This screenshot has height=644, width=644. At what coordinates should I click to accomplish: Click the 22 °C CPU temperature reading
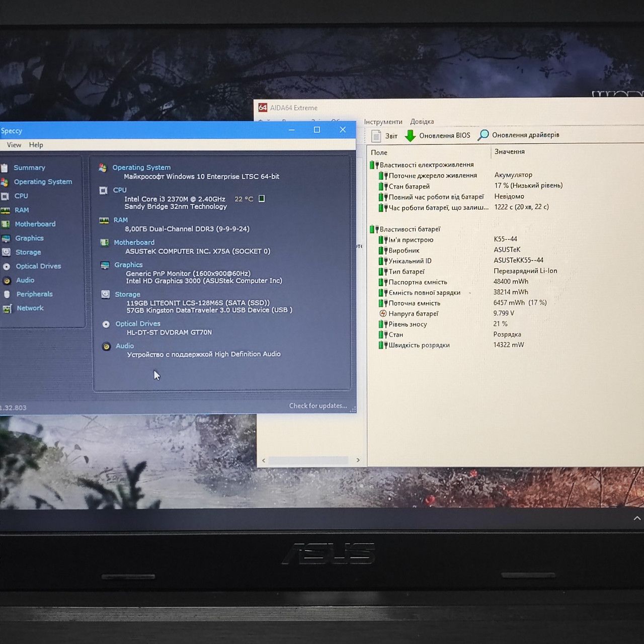pyautogui.click(x=244, y=199)
